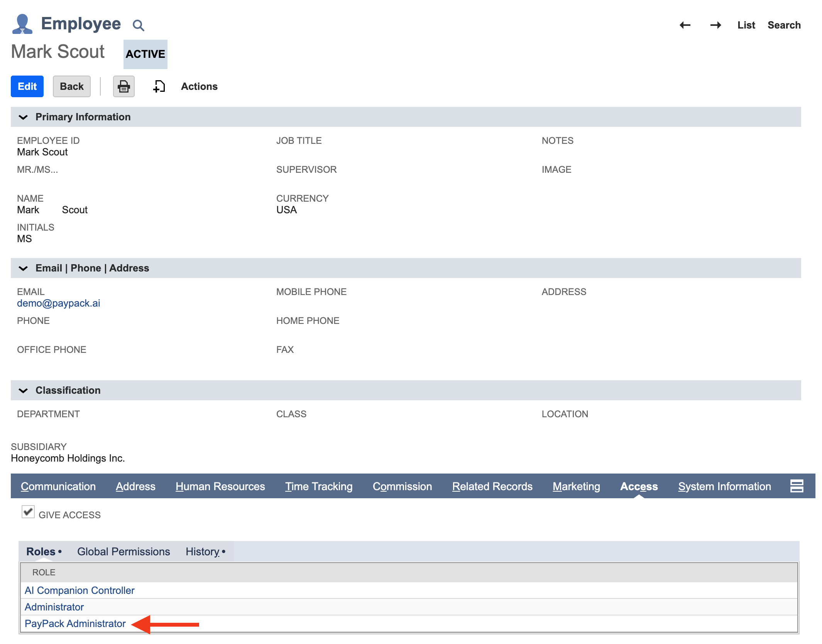
Task: Collapse the Email Phone Address section
Action: coord(23,268)
